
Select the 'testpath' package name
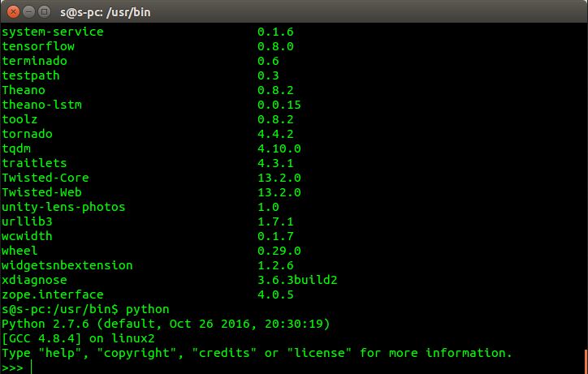[x=31, y=75]
